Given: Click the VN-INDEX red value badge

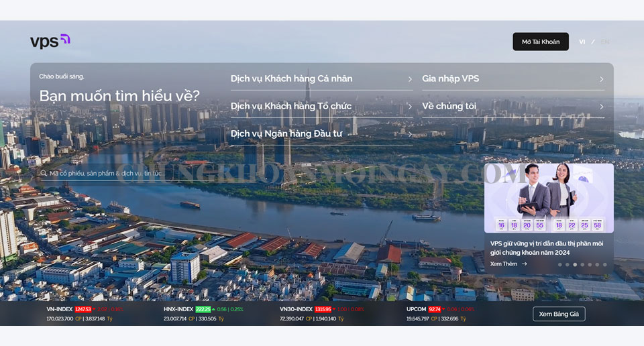Looking at the screenshot, I should pos(83,309).
